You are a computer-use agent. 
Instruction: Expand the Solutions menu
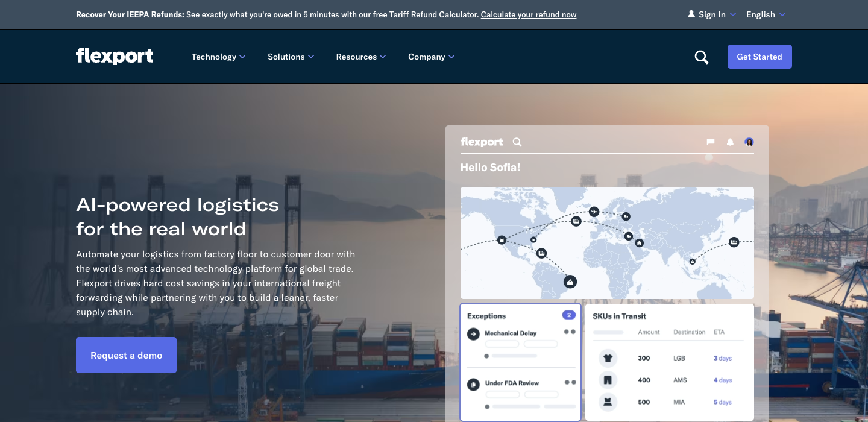[x=291, y=57]
